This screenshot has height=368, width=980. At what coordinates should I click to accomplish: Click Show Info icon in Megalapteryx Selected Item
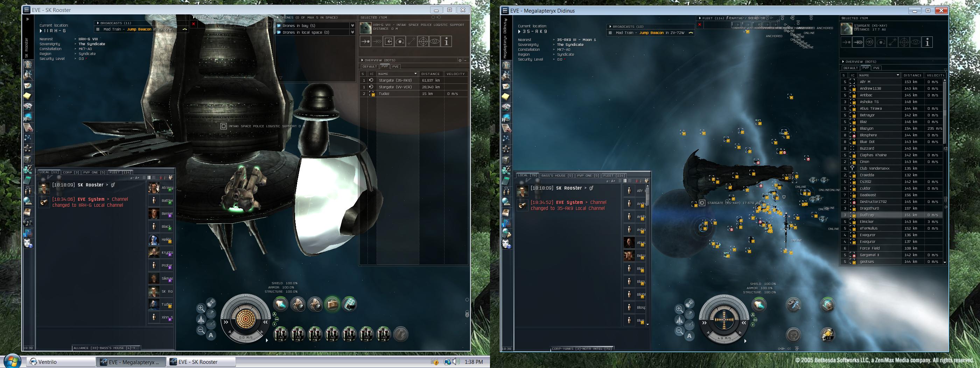pos(927,42)
